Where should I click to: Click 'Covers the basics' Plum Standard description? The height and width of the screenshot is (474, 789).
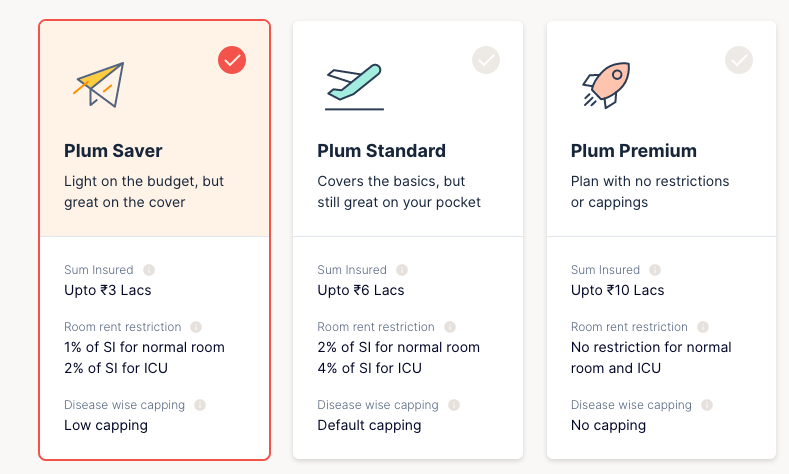tap(391, 181)
